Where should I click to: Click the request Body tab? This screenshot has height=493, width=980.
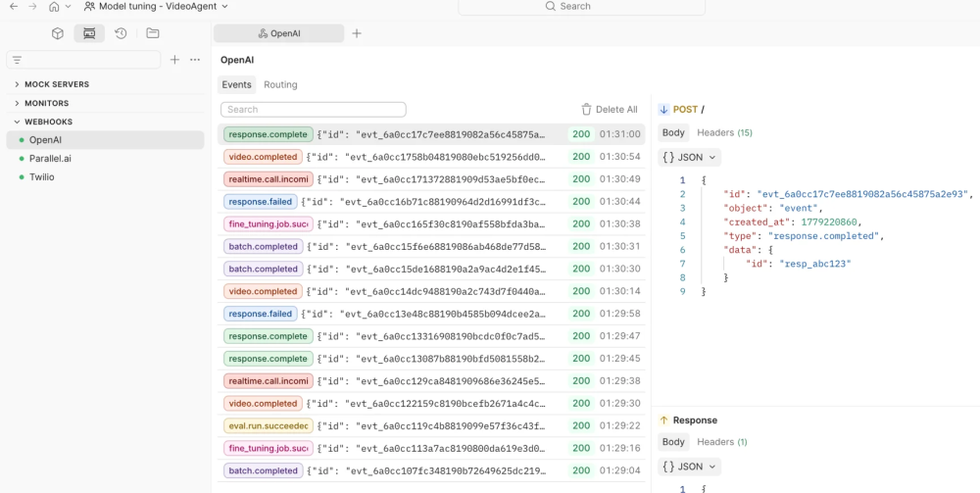(673, 132)
